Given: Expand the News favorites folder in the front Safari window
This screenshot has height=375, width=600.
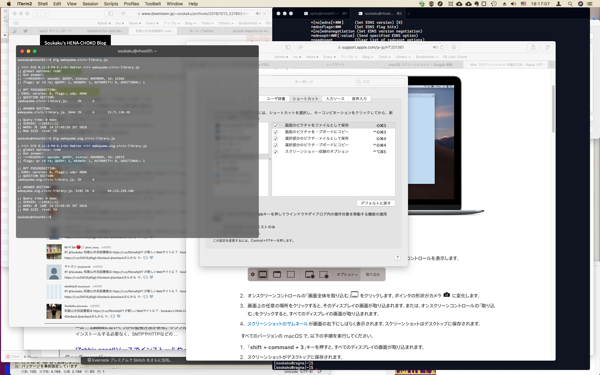Looking at the screenshot, I should [312, 57].
